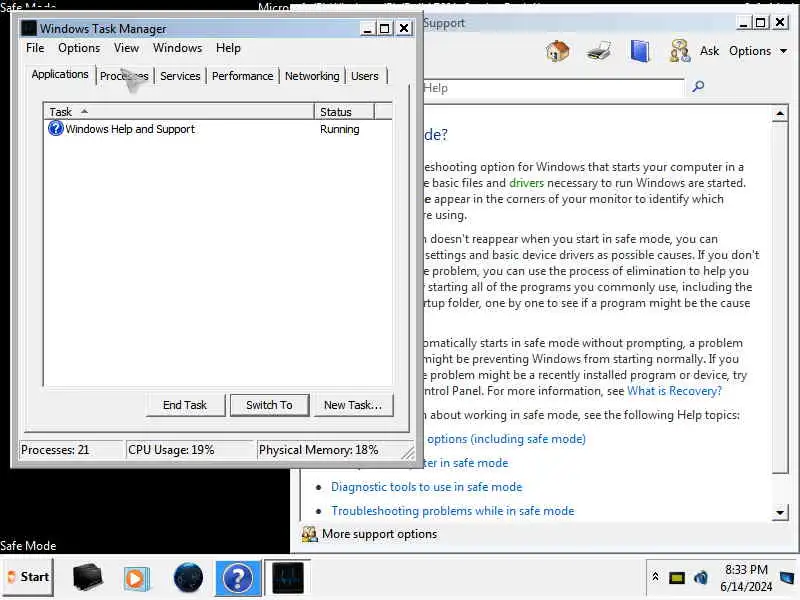This screenshot has height=600, width=800.
Task: Select the Windows Help and Support task row
Action: click(x=218, y=129)
